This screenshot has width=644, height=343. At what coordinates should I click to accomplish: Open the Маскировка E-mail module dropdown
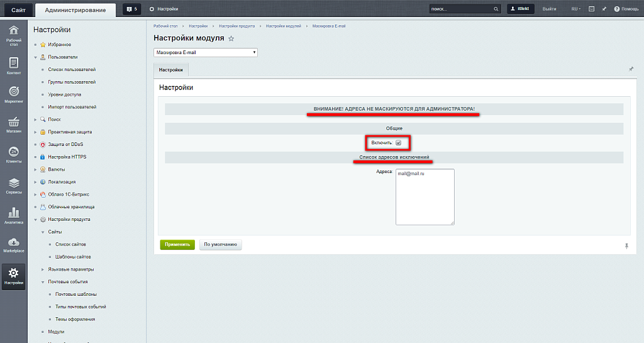click(x=206, y=53)
